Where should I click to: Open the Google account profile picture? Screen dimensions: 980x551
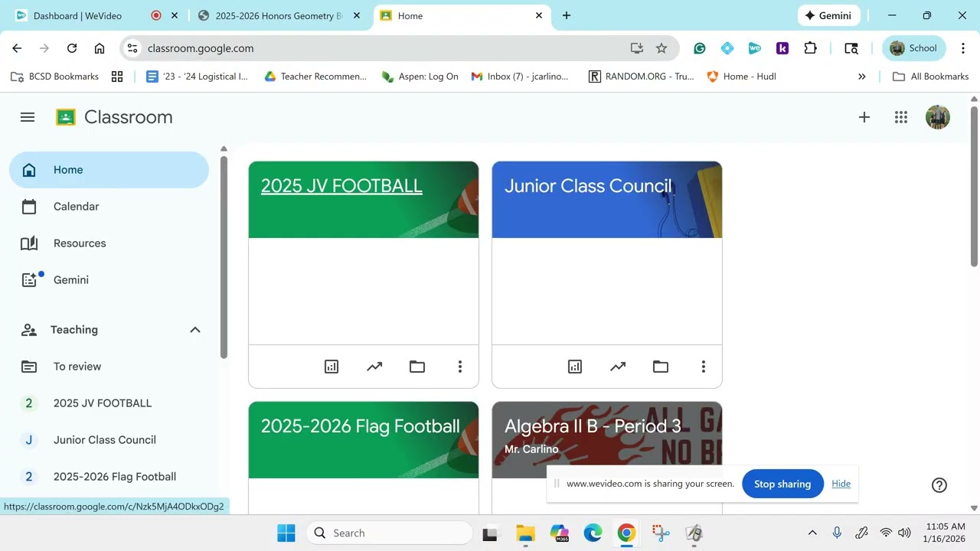pyautogui.click(x=938, y=117)
